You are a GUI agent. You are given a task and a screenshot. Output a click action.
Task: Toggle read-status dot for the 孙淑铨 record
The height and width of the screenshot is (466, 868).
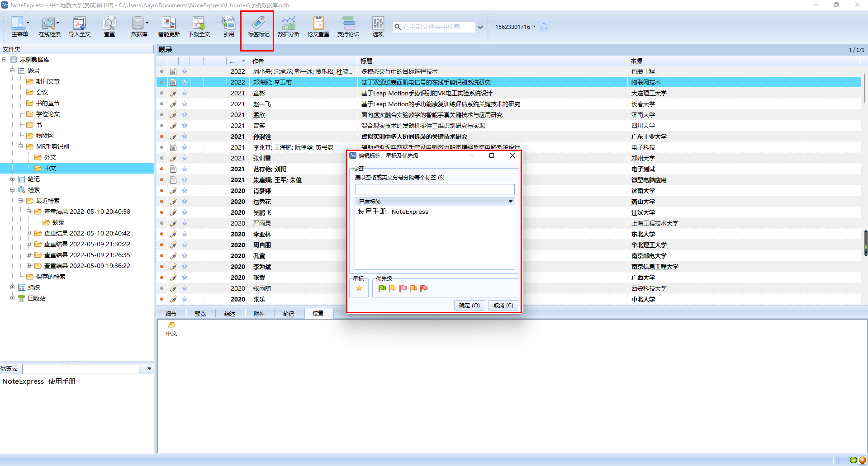tap(162, 137)
